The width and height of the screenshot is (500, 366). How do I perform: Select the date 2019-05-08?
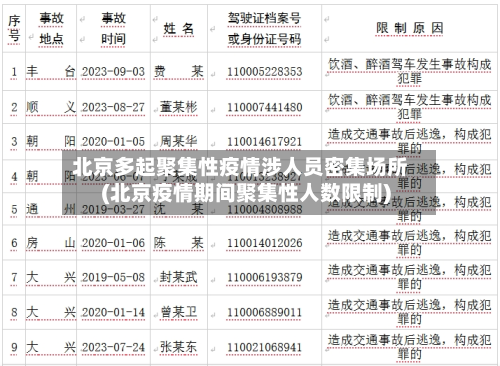pyautogui.click(x=113, y=277)
